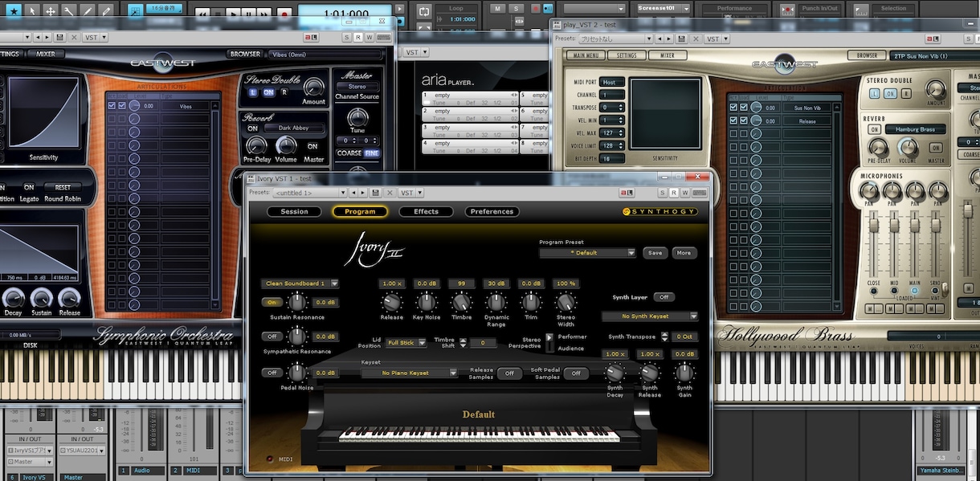The width and height of the screenshot is (980, 481).
Task: Toggle Synth Layer Off button
Action: pos(664,297)
